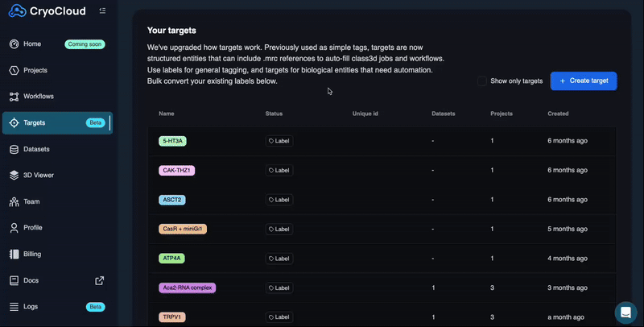Collapse the sidebar with the toggle icon
The image size is (644, 327).
(x=102, y=10)
